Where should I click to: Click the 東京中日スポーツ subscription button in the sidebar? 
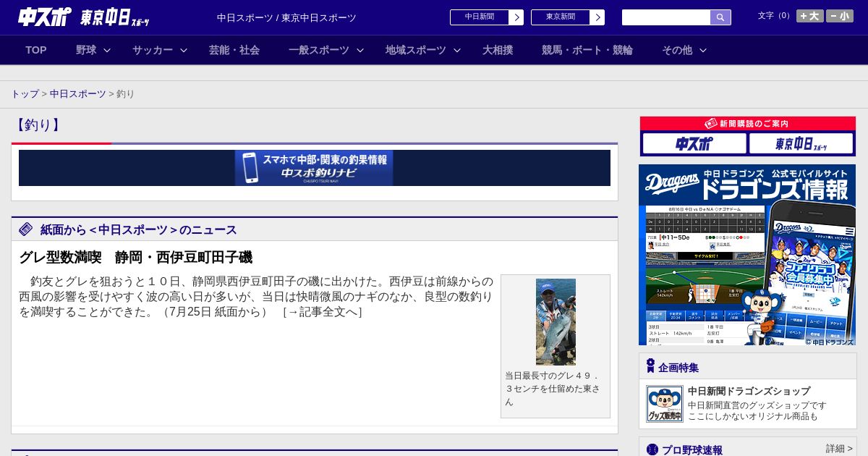click(801, 143)
